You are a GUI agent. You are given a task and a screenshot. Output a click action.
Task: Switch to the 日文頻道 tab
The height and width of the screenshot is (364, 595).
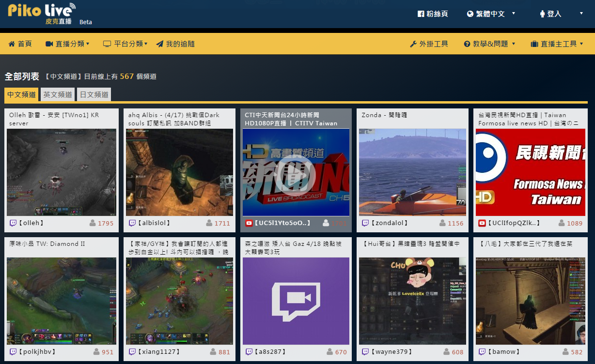click(x=94, y=95)
